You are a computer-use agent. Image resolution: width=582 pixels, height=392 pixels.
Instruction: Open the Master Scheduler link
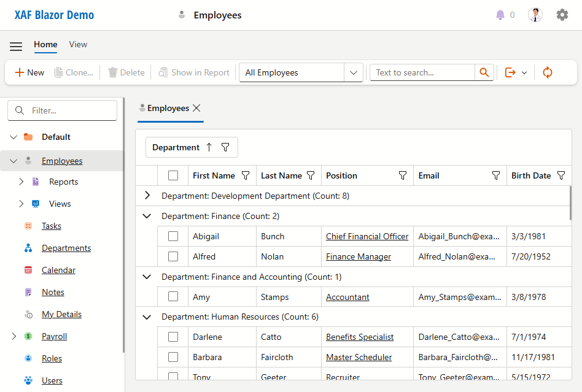click(x=359, y=357)
